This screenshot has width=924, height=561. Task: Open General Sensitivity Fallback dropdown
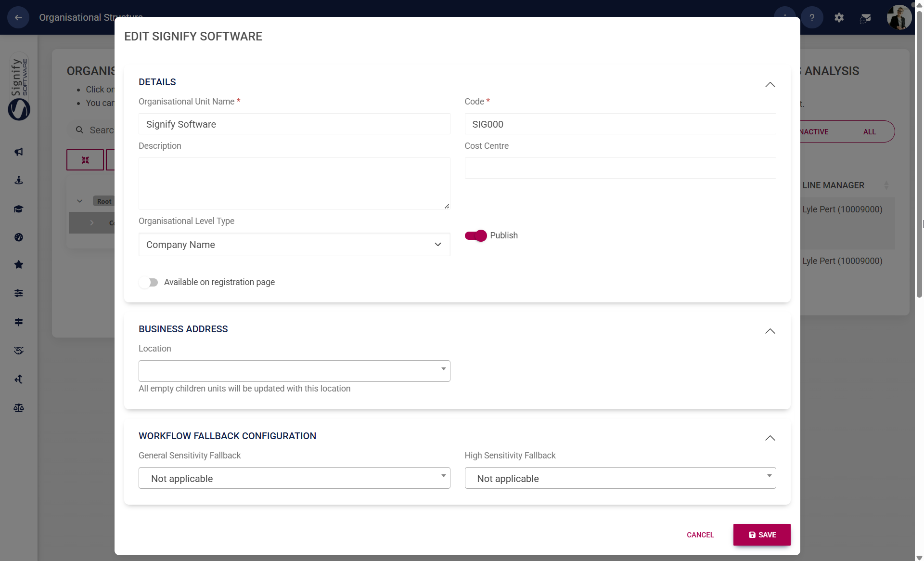coord(294,478)
